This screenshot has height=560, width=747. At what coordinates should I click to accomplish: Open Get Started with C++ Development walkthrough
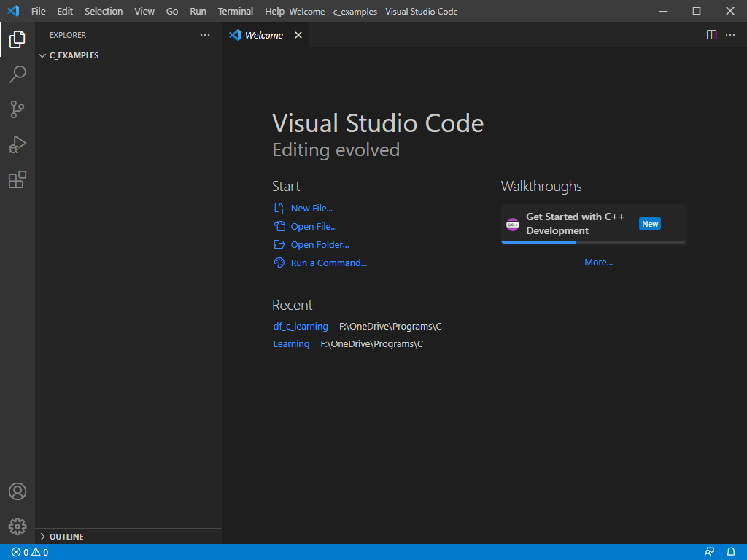click(x=593, y=224)
